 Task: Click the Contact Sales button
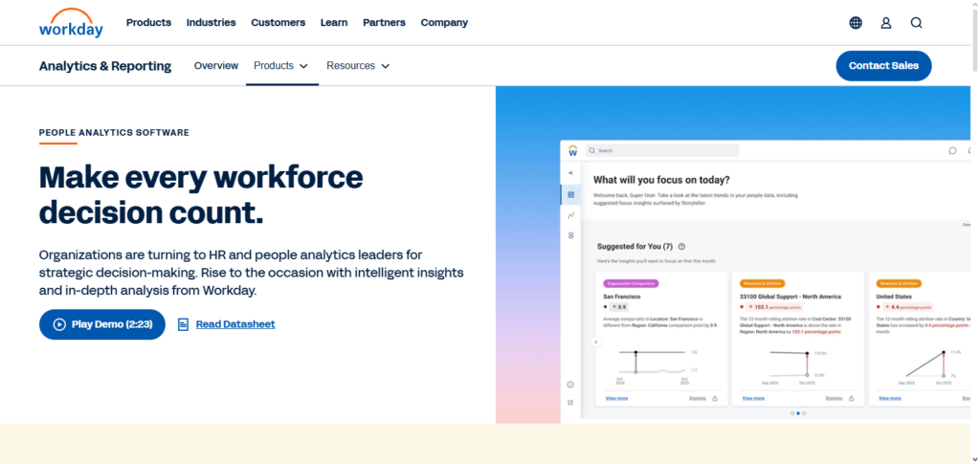pyautogui.click(x=883, y=66)
